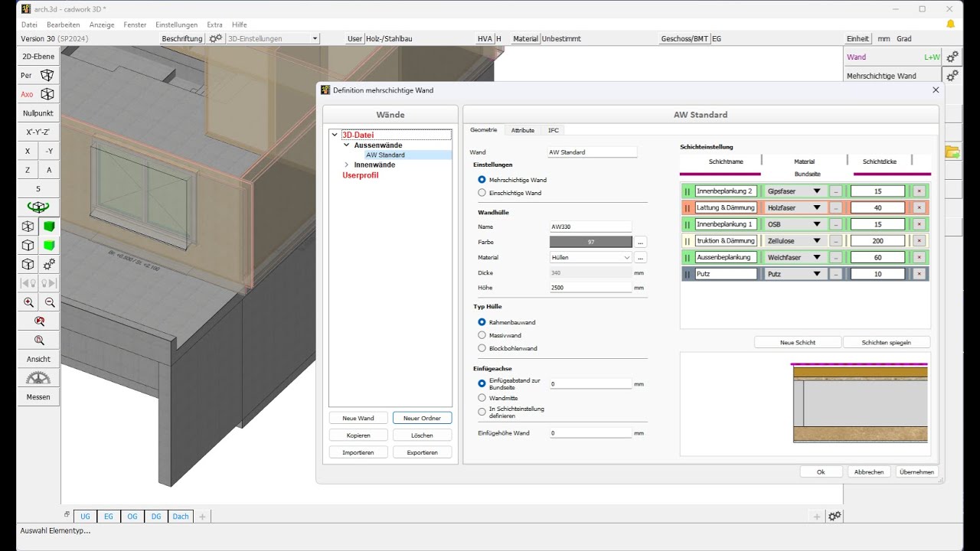The height and width of the screenshot is (551, 980).
Task: Grab the drag handle of the Lattung & Dämmung row
Action: tap(688, 208)
